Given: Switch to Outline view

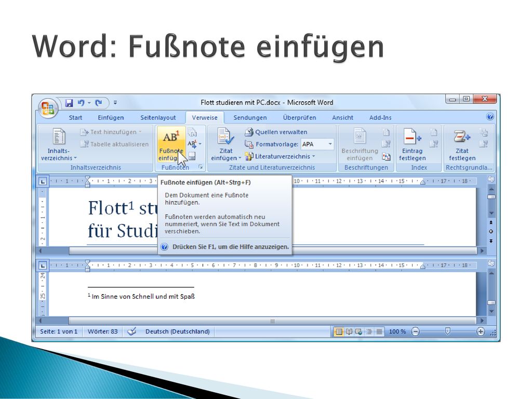Looking at the screenshot, I should tap(369, 332).
